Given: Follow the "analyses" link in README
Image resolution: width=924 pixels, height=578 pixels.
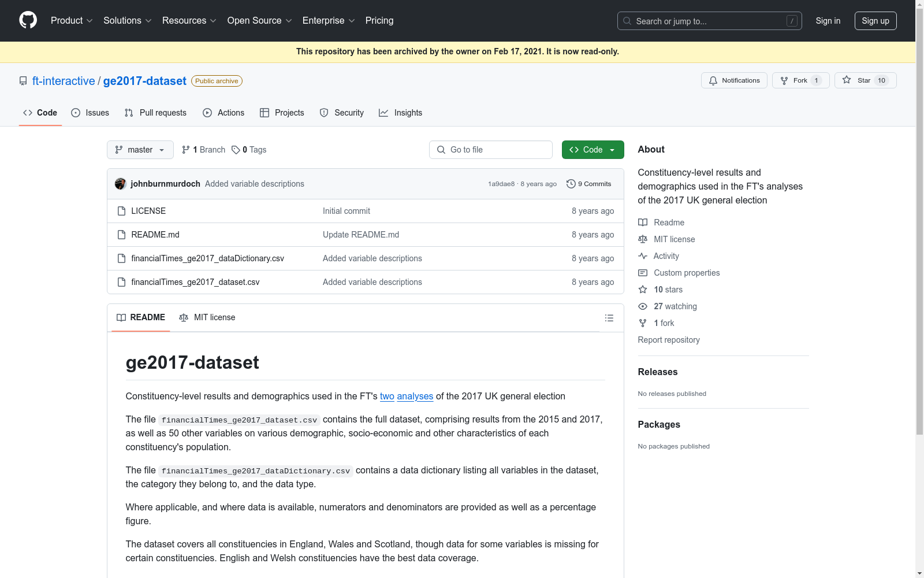Looking at the screenshot, I should coord(415,396).
